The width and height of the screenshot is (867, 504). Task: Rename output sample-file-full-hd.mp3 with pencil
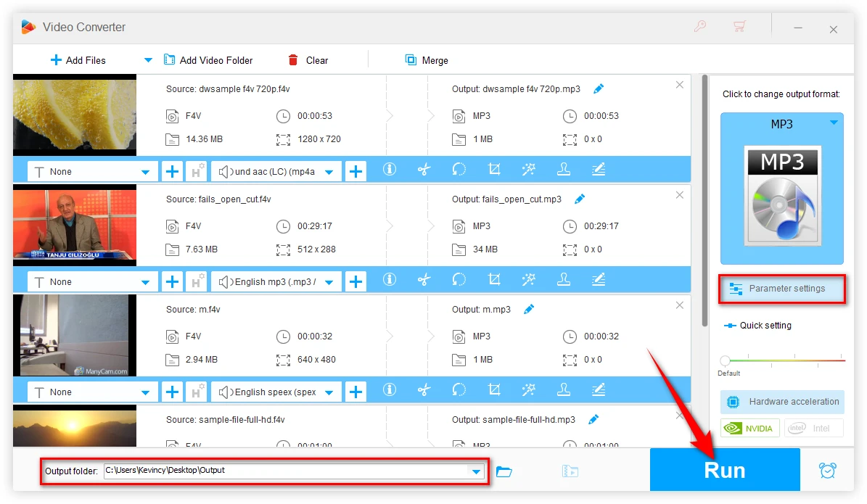pyautogui.click(x=593, y=419)
